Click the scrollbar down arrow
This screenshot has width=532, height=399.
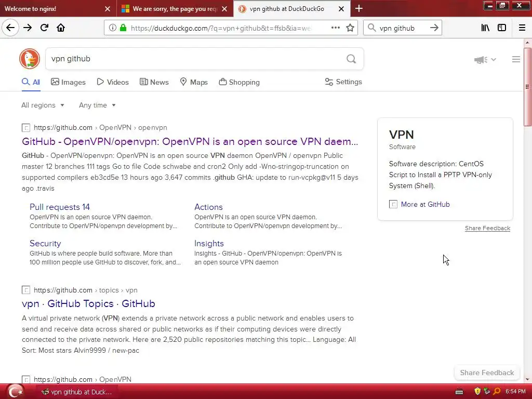527,379
